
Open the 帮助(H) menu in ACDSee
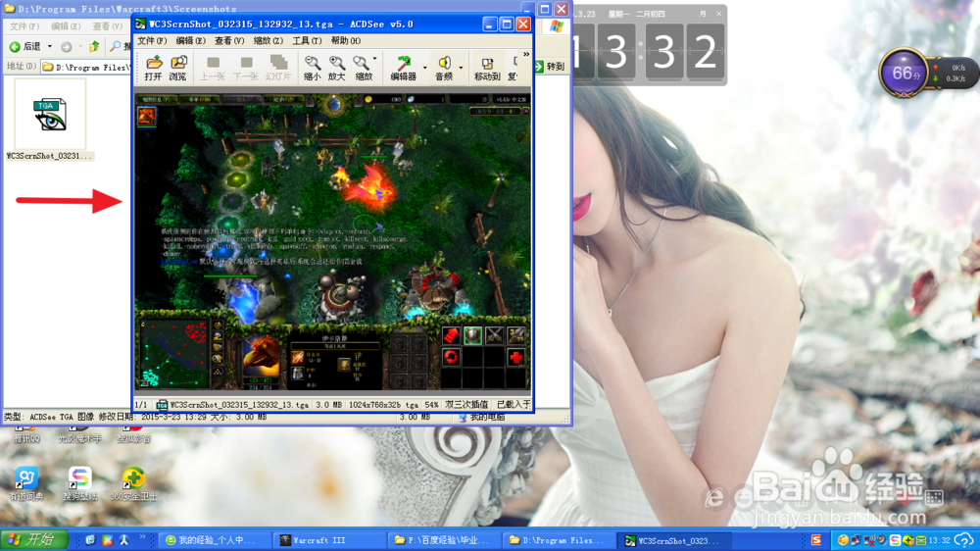click(346, 40)
